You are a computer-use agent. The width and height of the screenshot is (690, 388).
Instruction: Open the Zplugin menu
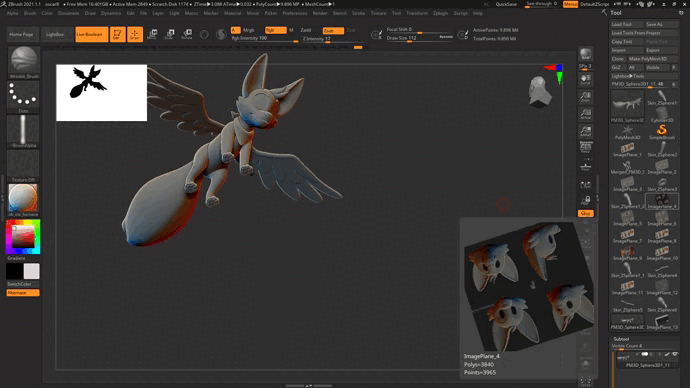[440, 13]
